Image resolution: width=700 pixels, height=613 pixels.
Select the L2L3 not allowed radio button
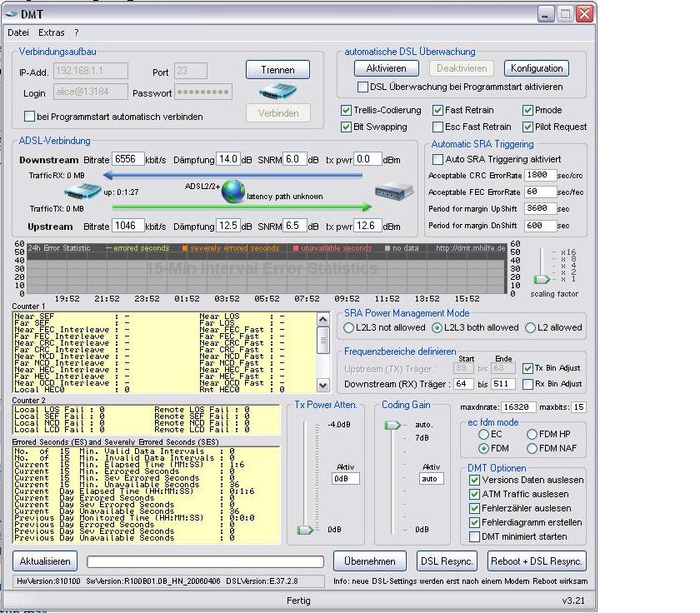tap(349, 328)
